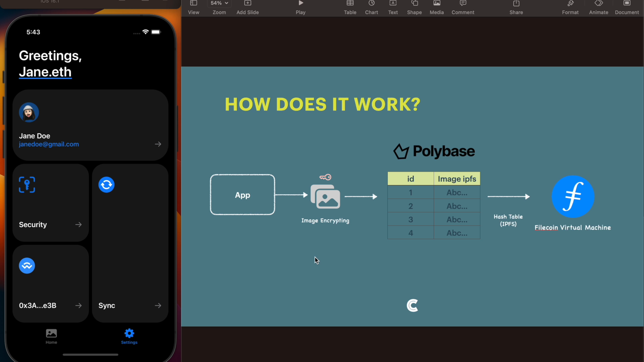Open the 0x3A...e3B wallet card
This screenshot has height=362, width=644.
click(x=51, y=284)
